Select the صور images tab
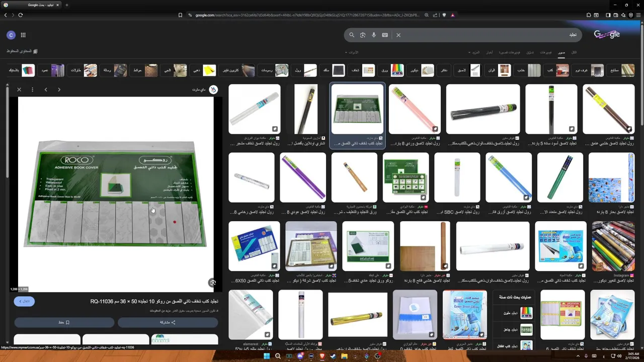 tap(561, 52)
